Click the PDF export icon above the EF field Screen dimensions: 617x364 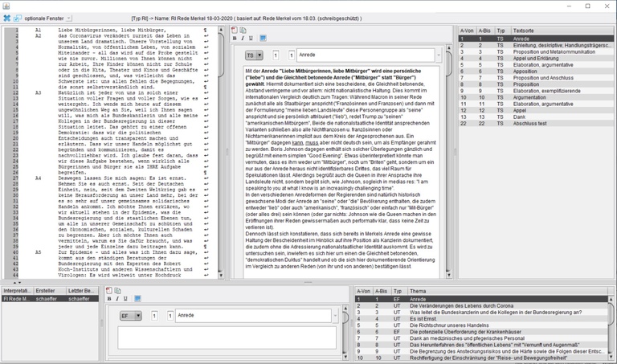(109, 290)
